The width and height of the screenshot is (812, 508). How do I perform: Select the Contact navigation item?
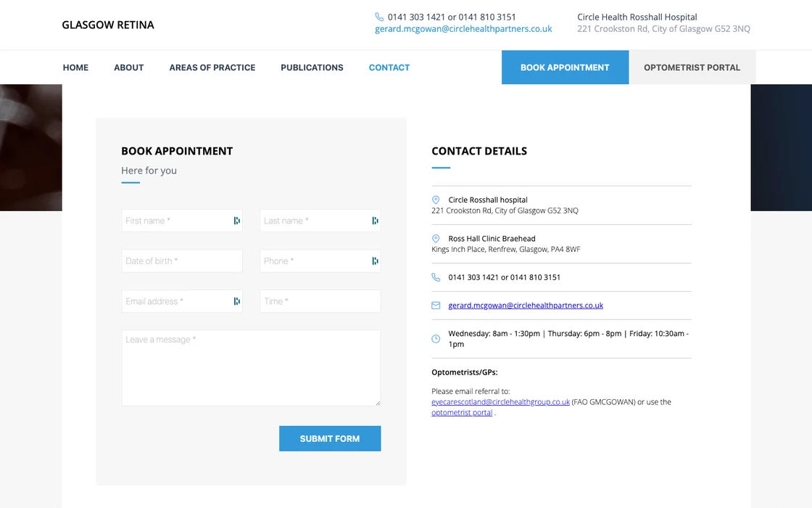point(389,67)
